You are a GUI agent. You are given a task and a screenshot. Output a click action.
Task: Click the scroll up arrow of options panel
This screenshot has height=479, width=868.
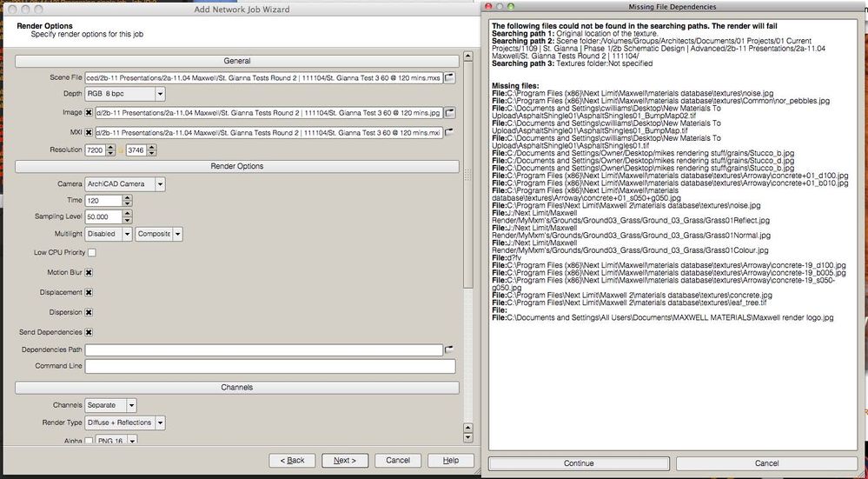point(467,56)
